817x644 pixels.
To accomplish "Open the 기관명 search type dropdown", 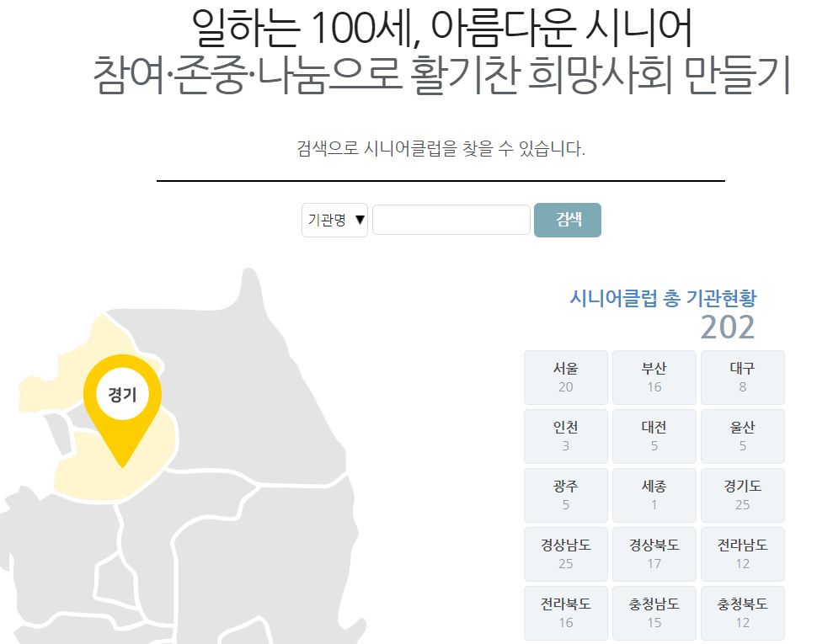I will [x=334, y=220].
